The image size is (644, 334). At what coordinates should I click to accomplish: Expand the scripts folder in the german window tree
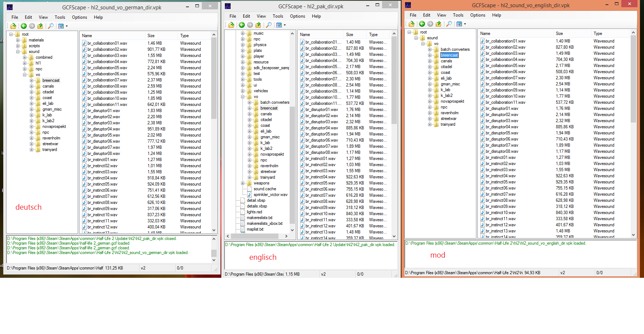(18, 46)
